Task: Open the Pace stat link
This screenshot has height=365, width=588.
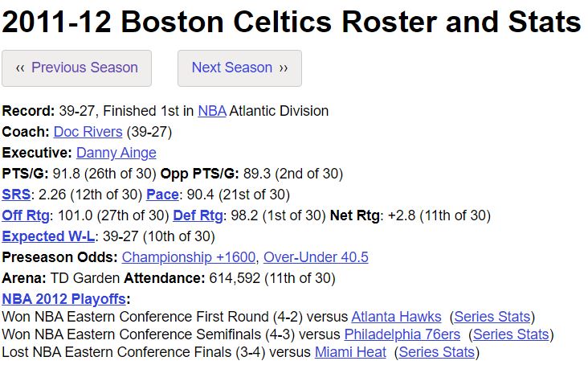Action: click(x=162, y=195)
